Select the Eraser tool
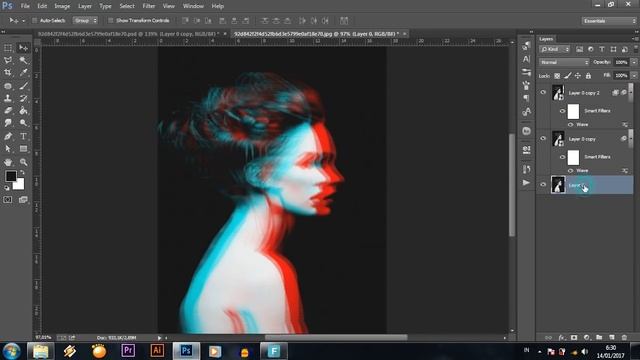The height and width of the screenshot is (360, 640). [8, 110]
